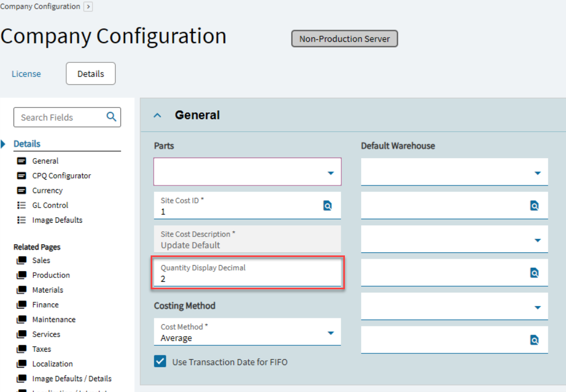
Task: Click the Search Fields input box
Action: [x=59, y=117]
